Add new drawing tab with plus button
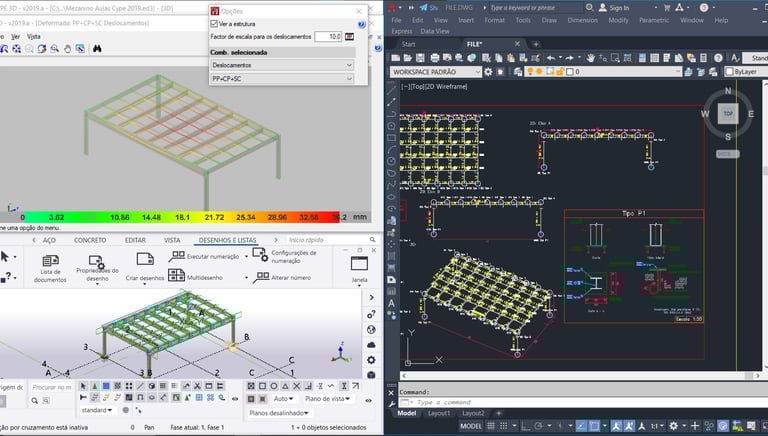This screenshot has height=436, width=768. point(536,44)
